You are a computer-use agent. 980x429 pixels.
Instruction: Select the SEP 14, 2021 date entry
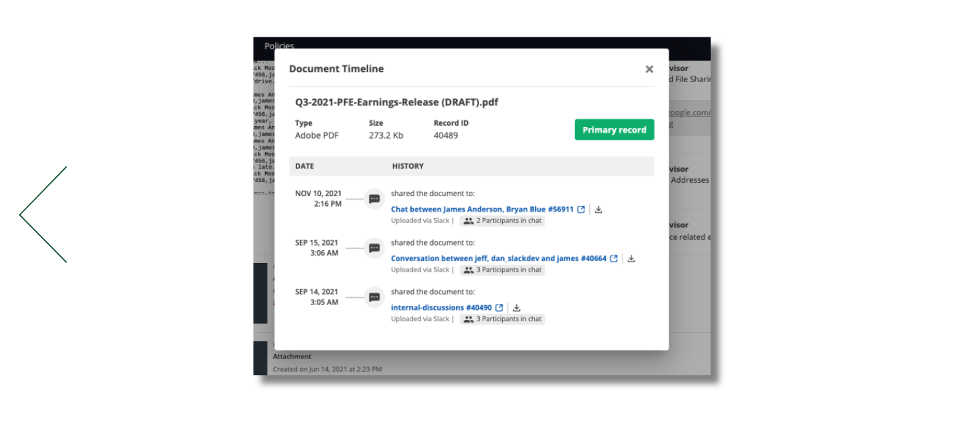pyautogui.click(x=317, y=297)
